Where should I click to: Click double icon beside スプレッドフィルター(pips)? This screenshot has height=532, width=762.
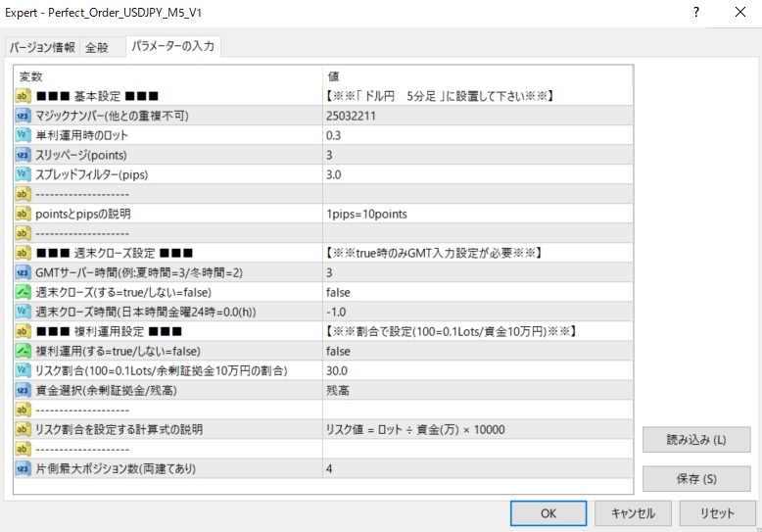[x=23, y=174]
